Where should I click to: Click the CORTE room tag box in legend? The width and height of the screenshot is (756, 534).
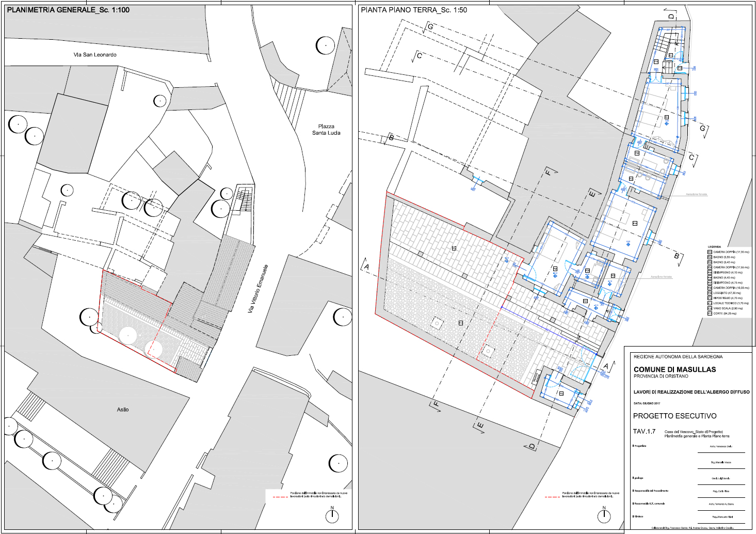point(710,313)
